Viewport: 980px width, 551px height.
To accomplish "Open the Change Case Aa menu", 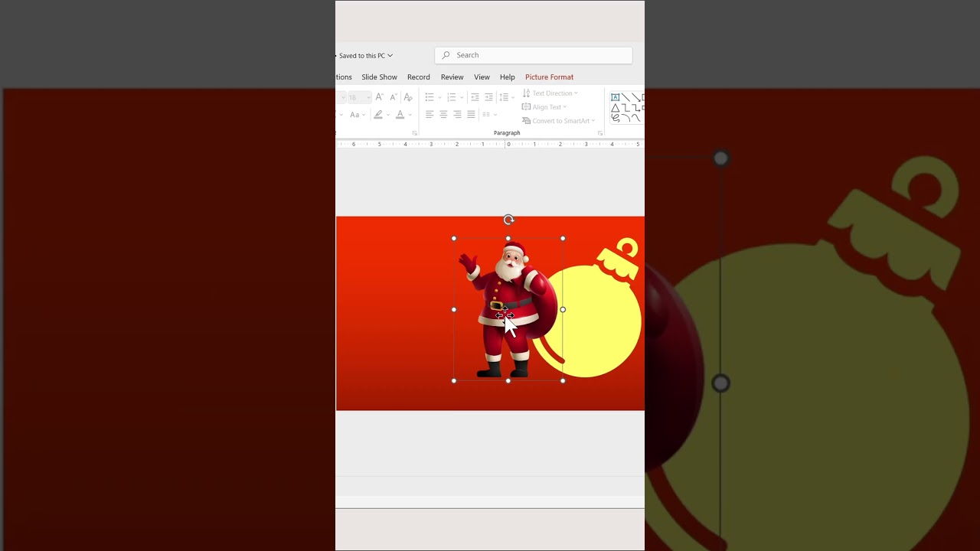I will [358, 114].
